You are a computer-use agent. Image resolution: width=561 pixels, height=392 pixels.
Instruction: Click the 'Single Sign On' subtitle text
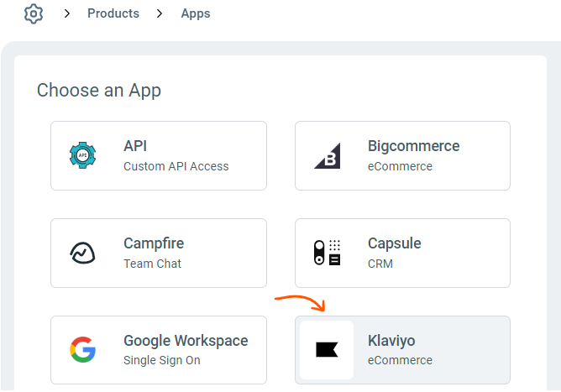coord(161,361)
